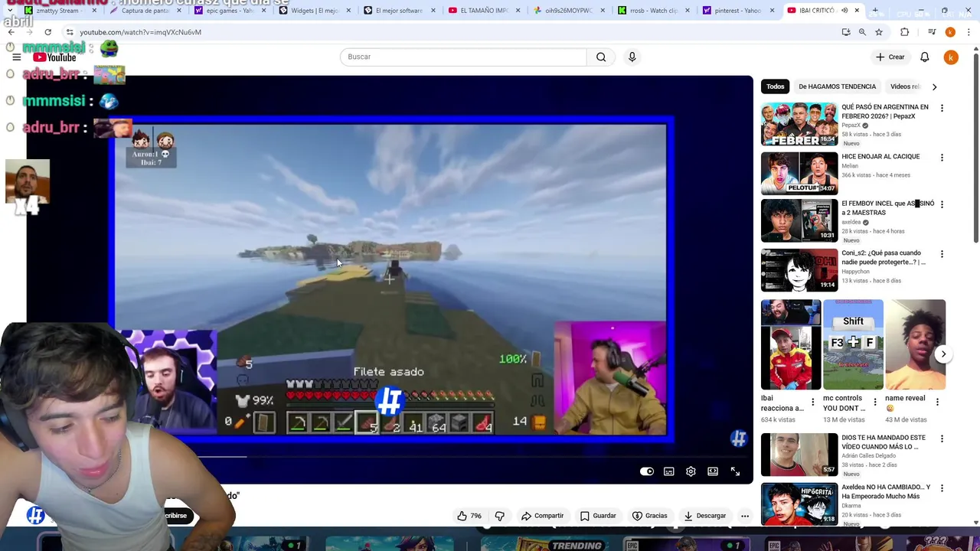Click the address bar URL
Screen dimensions: 980x551
coord(140,32)
